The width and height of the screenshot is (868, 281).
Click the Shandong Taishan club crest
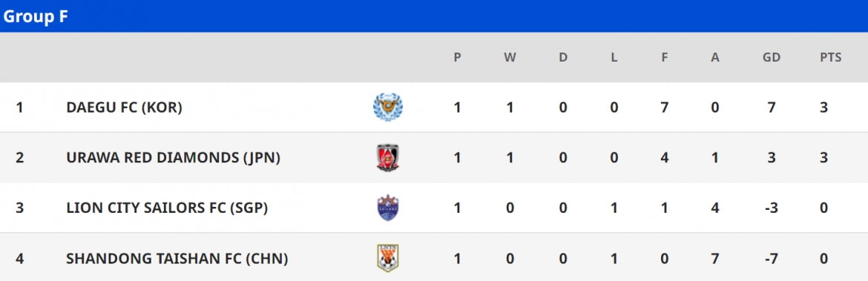tap(387, 258)
